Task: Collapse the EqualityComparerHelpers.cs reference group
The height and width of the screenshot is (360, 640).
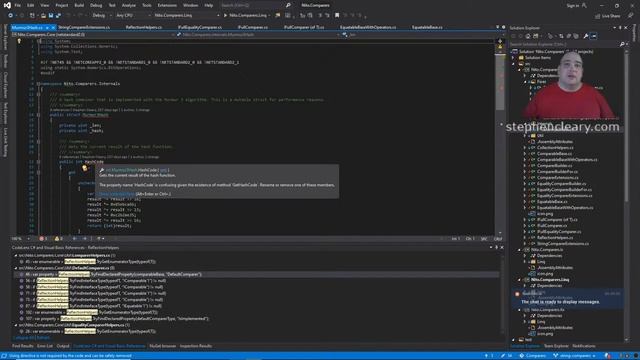Action: 16,325
